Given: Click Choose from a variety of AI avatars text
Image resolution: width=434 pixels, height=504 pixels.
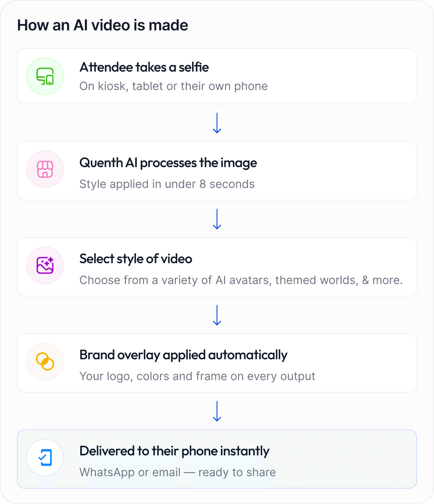Looking at the screenshot, I should pyautogui.click(x=241, y=280).
